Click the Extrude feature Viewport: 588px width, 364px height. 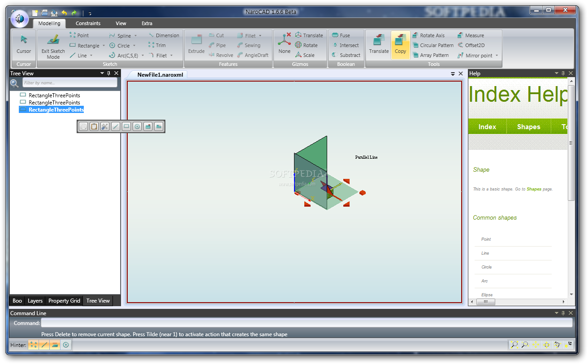pyautogui.click(x=196, y=44)
